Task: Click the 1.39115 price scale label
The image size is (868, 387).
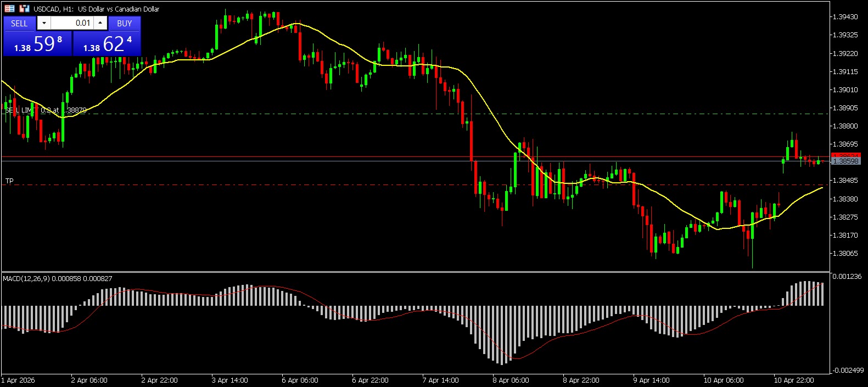Action: [845, 72]
